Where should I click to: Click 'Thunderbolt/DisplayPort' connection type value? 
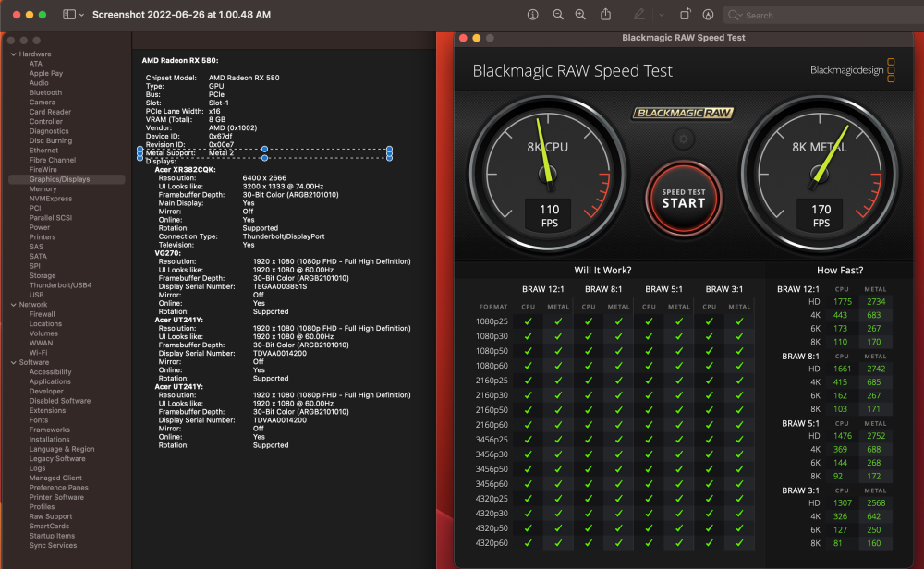click(x=284, y=236)
